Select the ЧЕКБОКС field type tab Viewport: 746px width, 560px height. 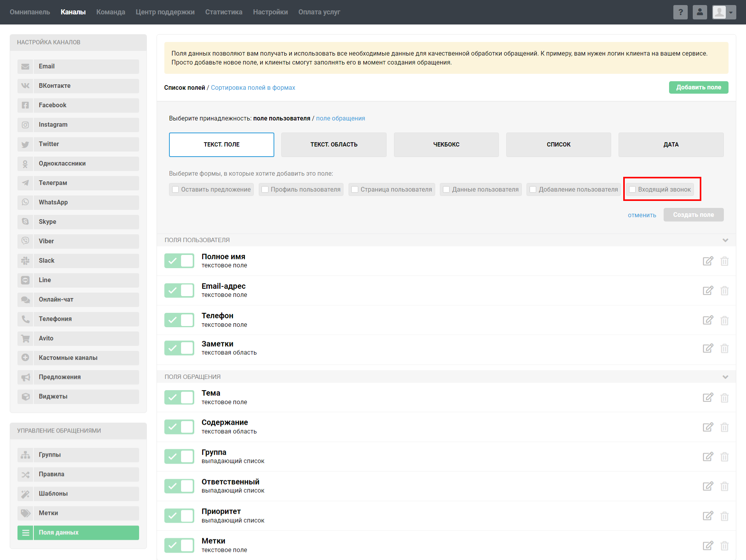coord(446,145)
